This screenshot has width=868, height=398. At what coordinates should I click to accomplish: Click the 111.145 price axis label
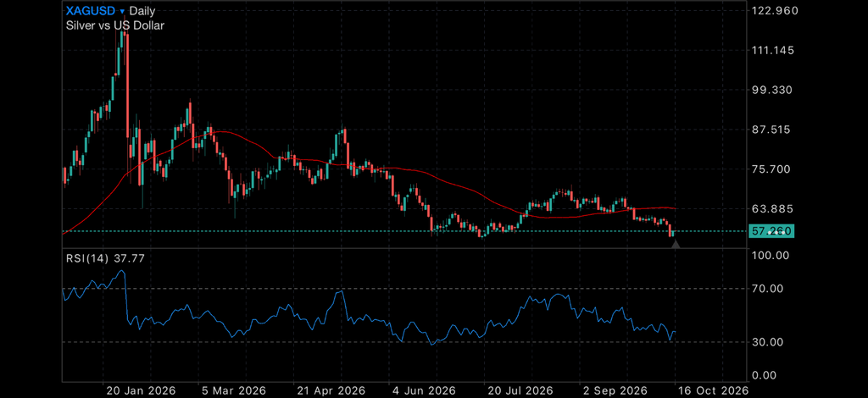click(775, 50)
